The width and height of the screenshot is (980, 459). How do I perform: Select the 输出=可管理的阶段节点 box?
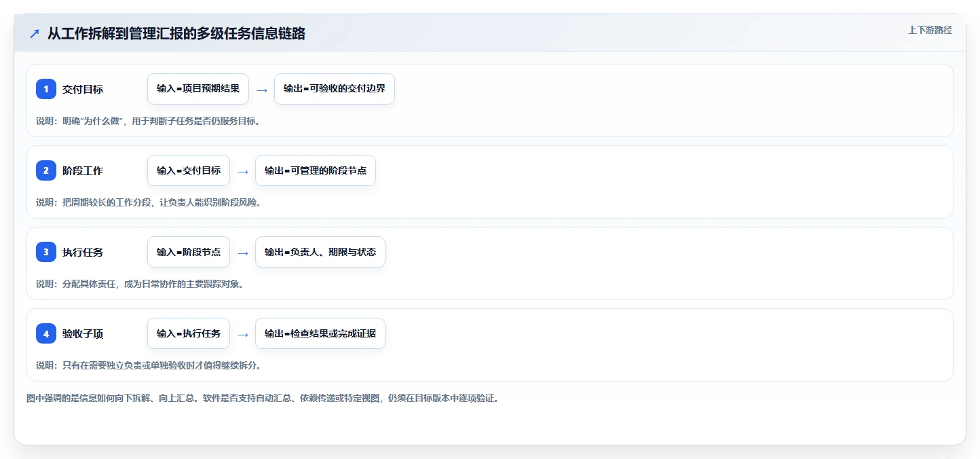pos(316,170)
